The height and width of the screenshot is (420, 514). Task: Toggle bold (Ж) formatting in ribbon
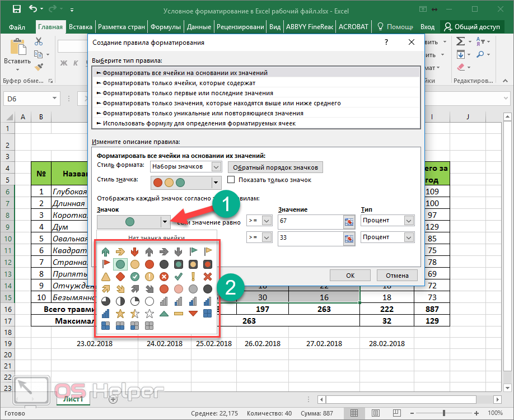click(x=63, y=62)
